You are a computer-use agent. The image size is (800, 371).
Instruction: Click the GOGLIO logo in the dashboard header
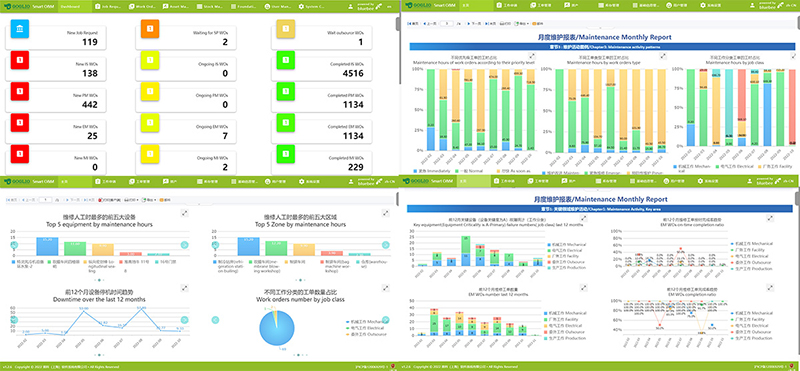[18, 7]
